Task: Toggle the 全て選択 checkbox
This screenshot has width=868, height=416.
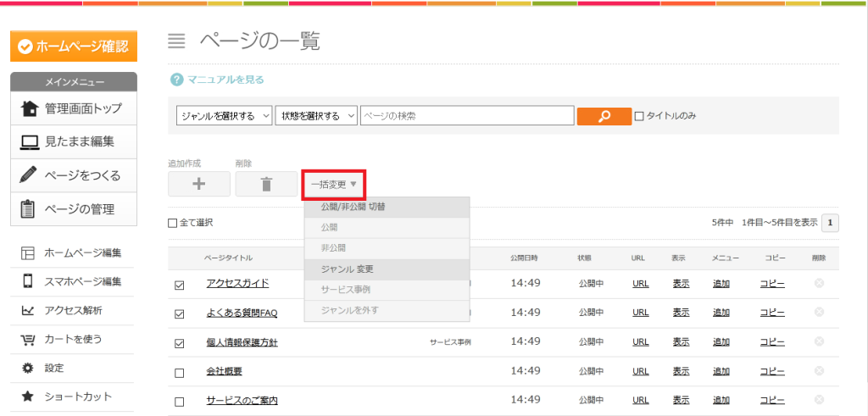Action: click(x=173, y=223)
